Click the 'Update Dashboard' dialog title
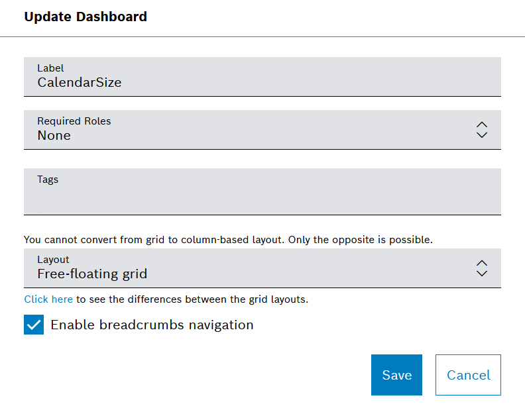Viewport: 525px width, 420px height. pyautogui.click(x=86, y=17)
